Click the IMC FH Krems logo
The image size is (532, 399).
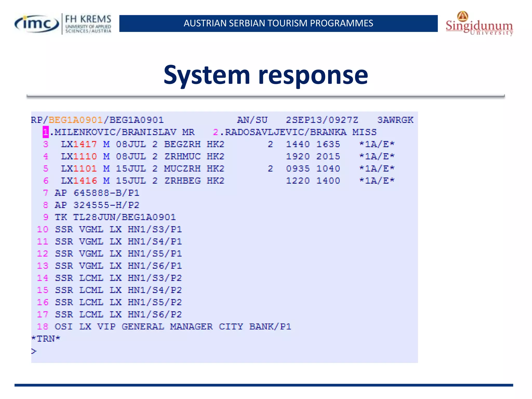63,24
